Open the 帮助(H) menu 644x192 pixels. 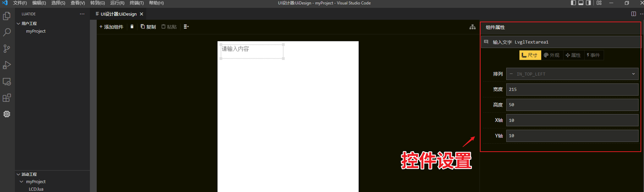point(156,3)
